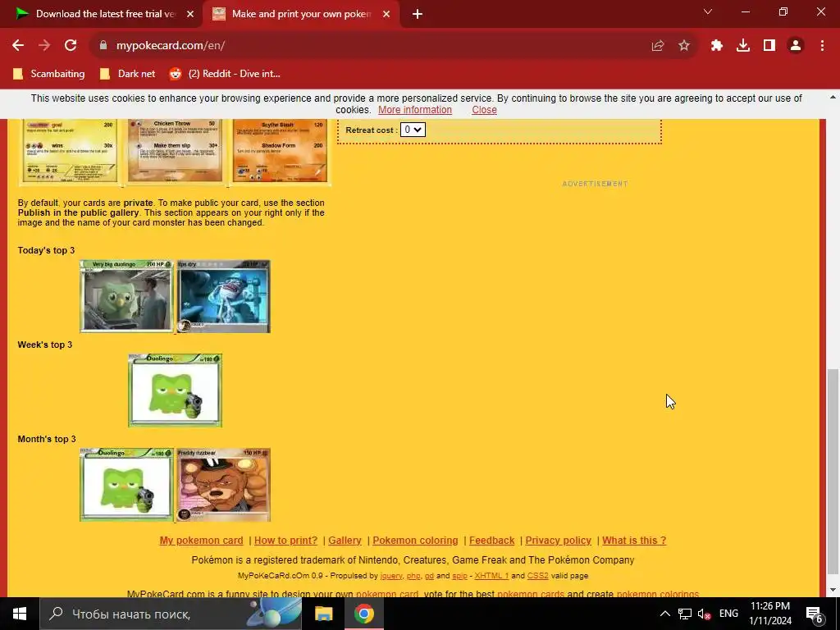Open the Duolingo card in Week's top 3
Viewport: 840px width, 630px height.
(x=176, y=390)
